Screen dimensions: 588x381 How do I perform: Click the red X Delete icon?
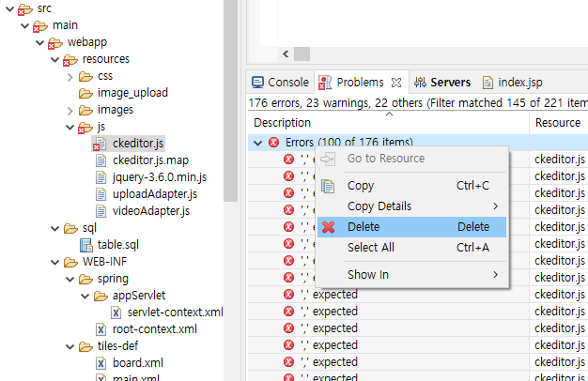coord(328,227)
